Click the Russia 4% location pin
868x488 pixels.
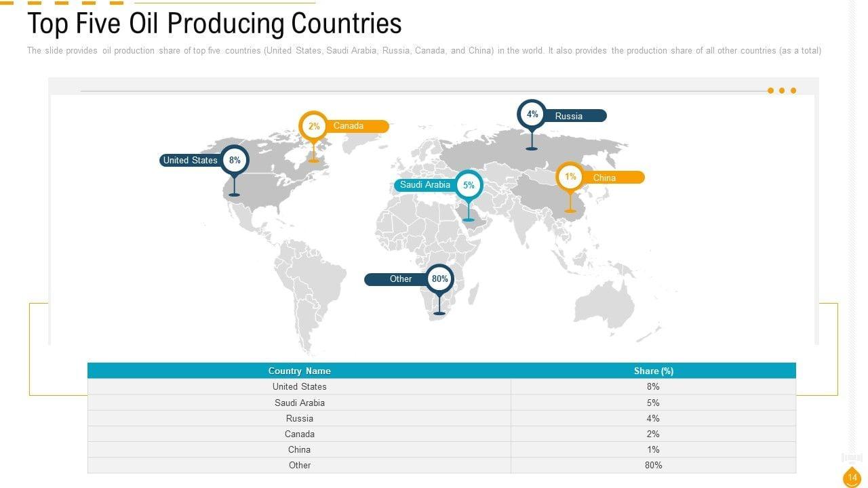(532, 115)
